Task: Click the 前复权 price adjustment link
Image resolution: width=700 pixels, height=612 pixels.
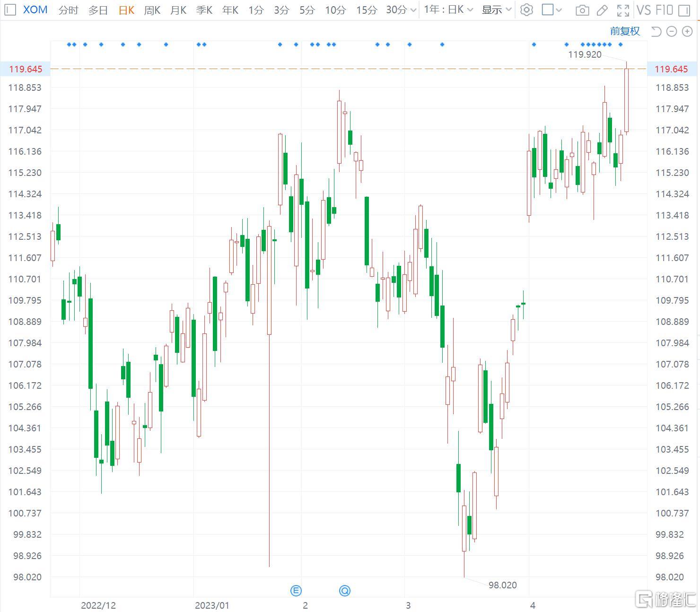Action: click(x=625, y=31)
